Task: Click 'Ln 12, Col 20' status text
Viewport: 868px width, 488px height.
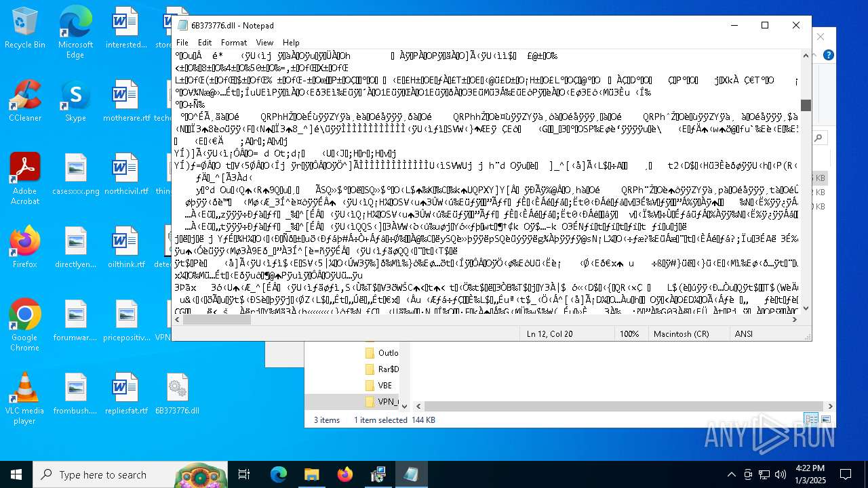Action: [549, 333]
